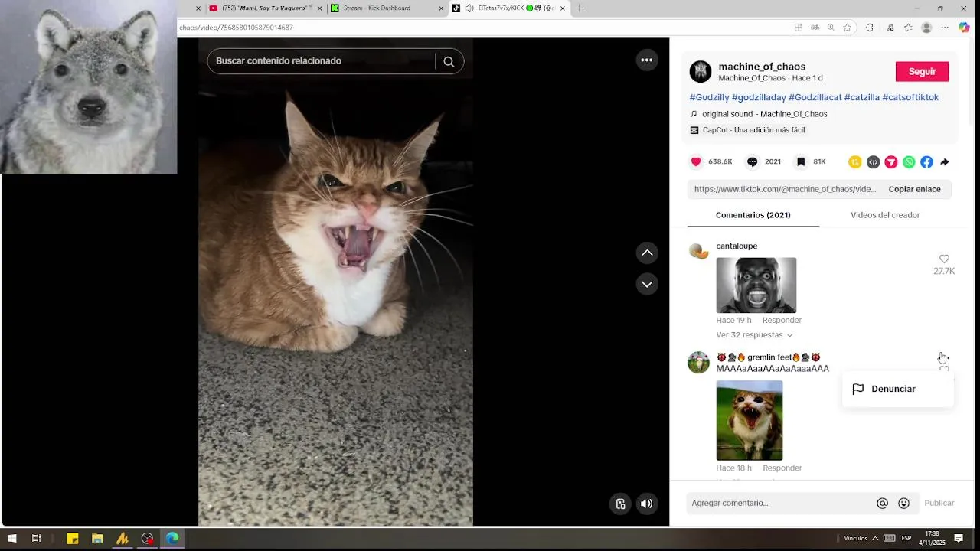
Task: Open gremlin feet's cat image
Action: click(749, 420)
